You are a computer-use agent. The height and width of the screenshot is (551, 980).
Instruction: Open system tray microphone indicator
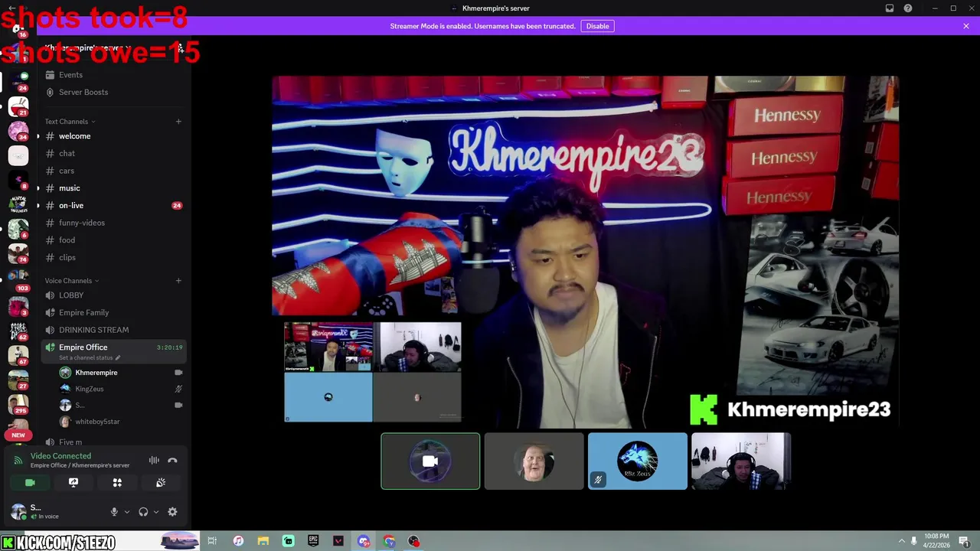[913, 541]
